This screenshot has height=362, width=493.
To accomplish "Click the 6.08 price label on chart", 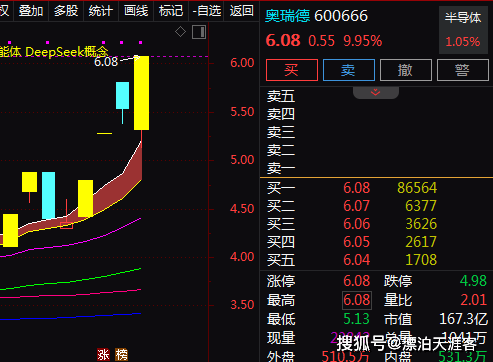I will tap(106, 62).
